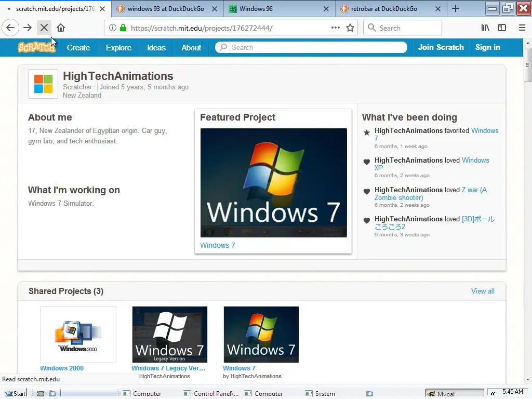Toggle the browser sidebar icon
532x399 pixels.
(x=502, y=28)
